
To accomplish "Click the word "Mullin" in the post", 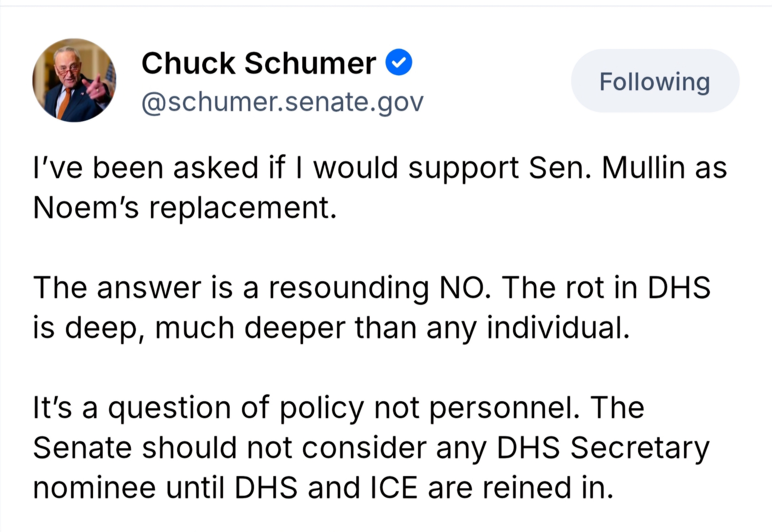I will click(x=643, y=168).
